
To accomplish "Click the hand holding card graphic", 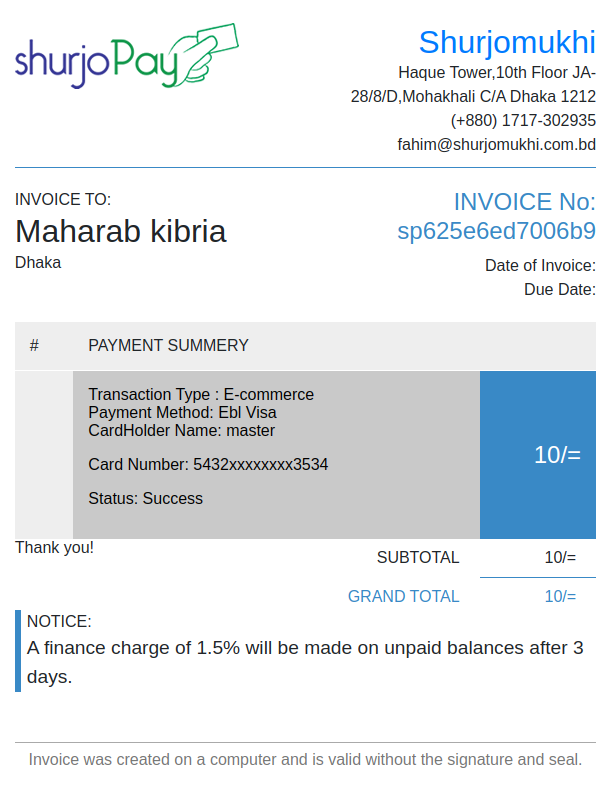I will tap(208, 53).
